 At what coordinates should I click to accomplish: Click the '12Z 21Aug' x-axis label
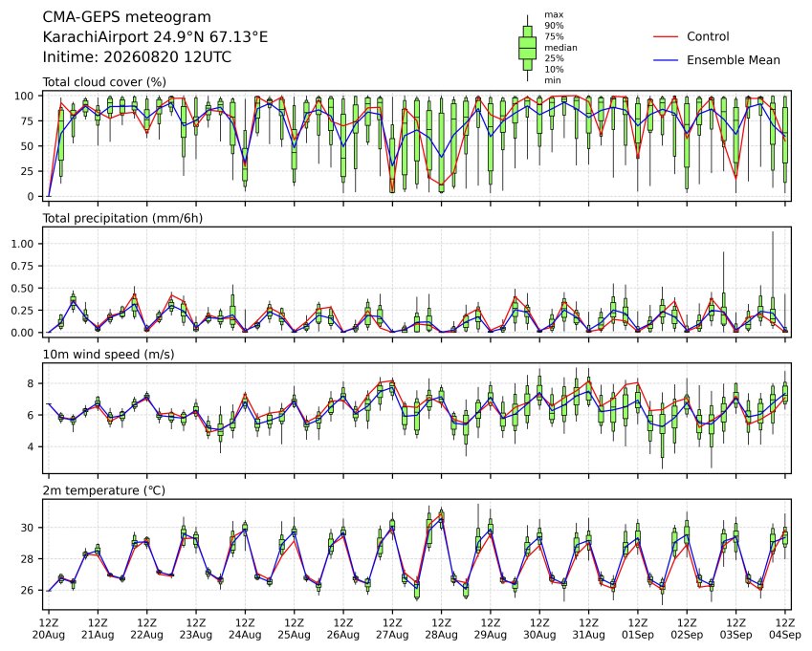pos(98,629)
